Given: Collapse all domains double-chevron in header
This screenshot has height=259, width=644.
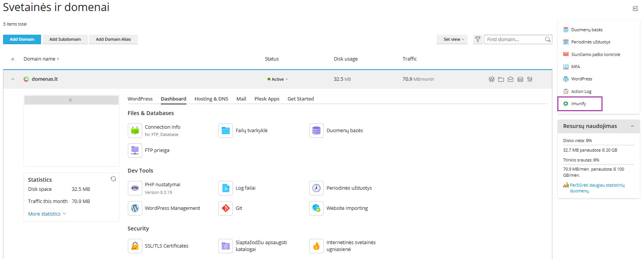Looking at the screenshot, I should click(x=13, y=59).
